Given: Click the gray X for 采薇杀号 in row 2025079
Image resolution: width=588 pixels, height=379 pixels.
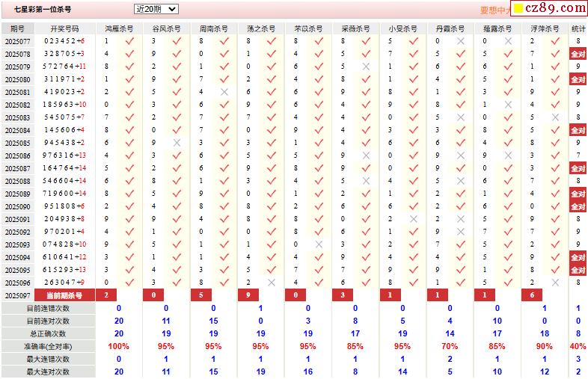Looking at the screenshot, I should (x=367, y=67).
